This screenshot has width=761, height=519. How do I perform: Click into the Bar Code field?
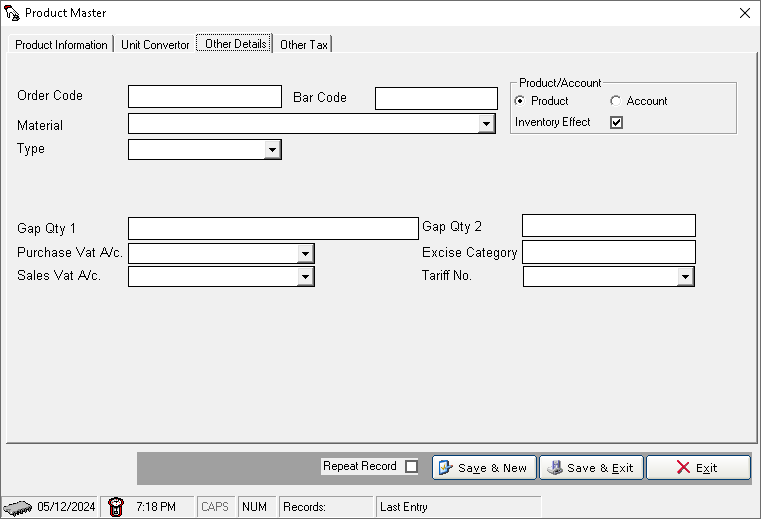[436, 99]
